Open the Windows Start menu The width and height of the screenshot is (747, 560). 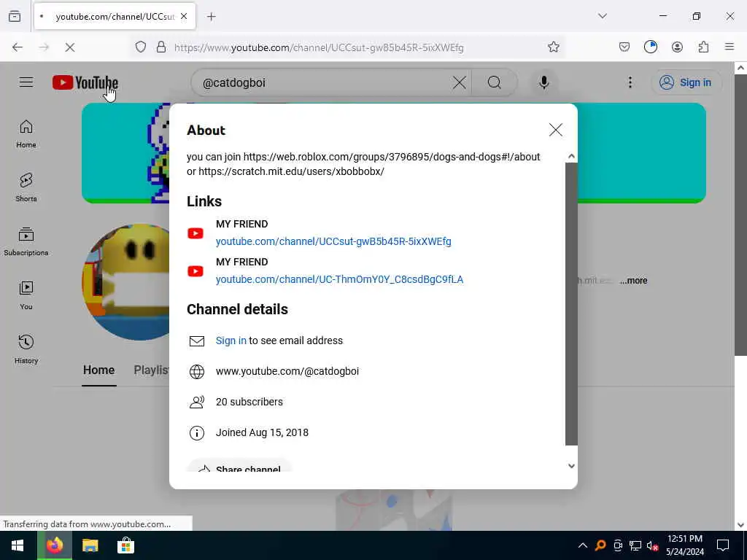(18, 545)
